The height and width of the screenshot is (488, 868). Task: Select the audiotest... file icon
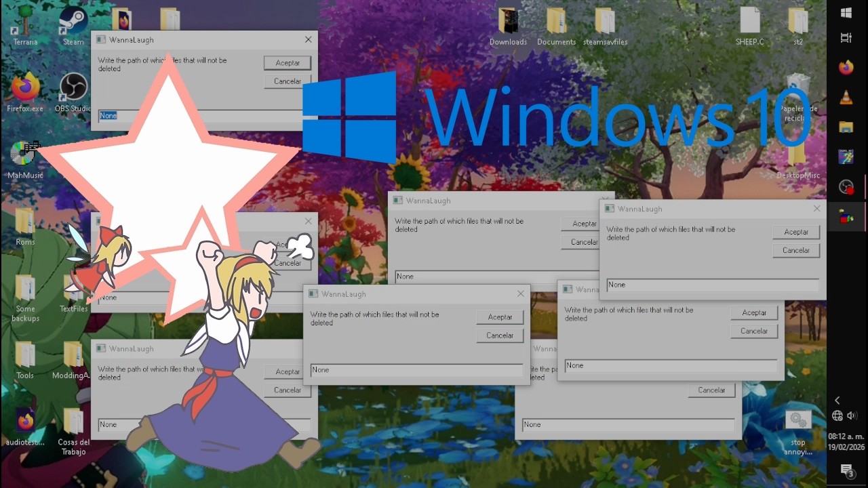pyautogui.click(x=25, y=426)
